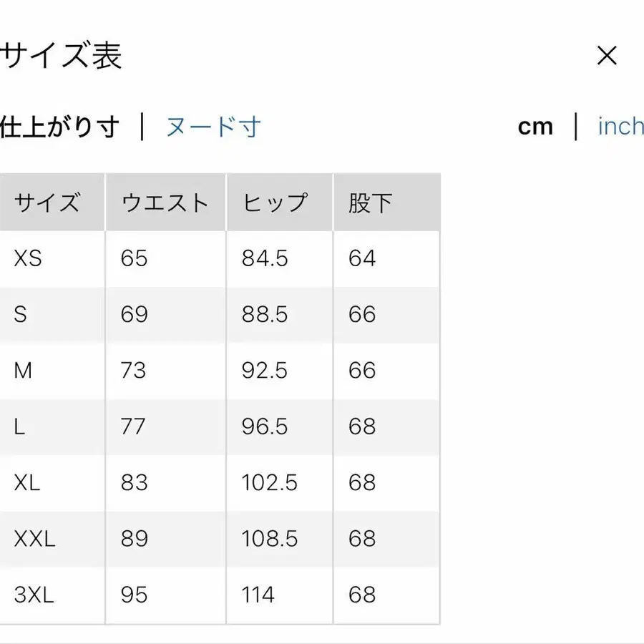
Task: Close the サイズ表 size chart modal
Action: (607, 55)
